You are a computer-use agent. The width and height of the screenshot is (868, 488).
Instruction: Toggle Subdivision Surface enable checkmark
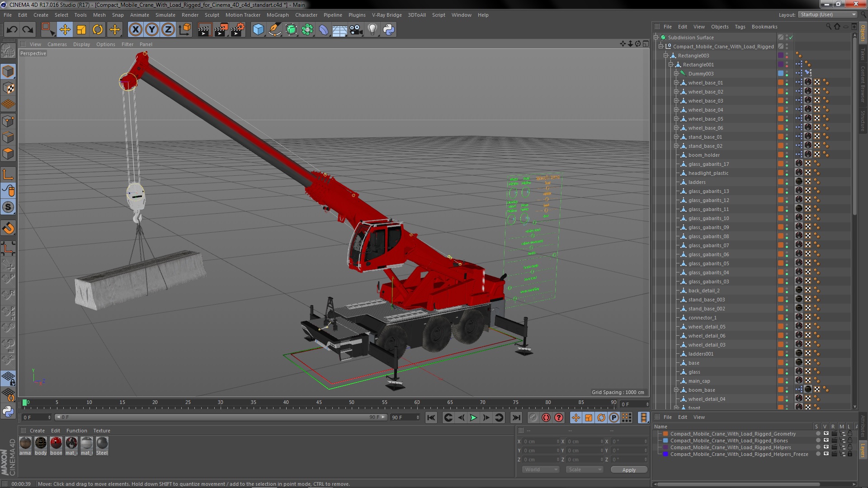791,38
